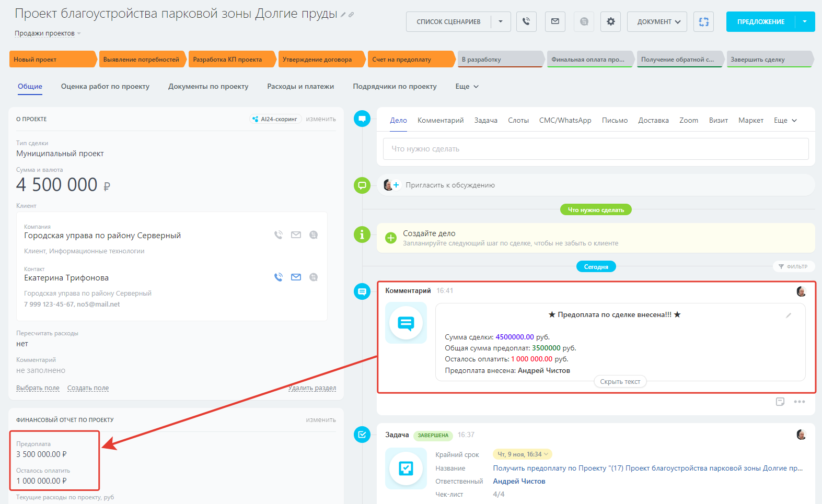Open the ФИЛЬТР button in the timeline

(794, 266)
